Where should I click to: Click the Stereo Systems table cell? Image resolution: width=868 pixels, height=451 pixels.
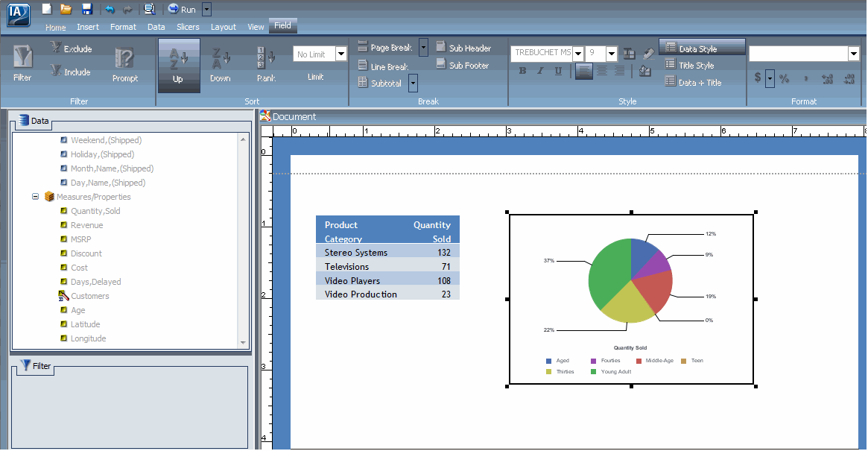(356, 253)
